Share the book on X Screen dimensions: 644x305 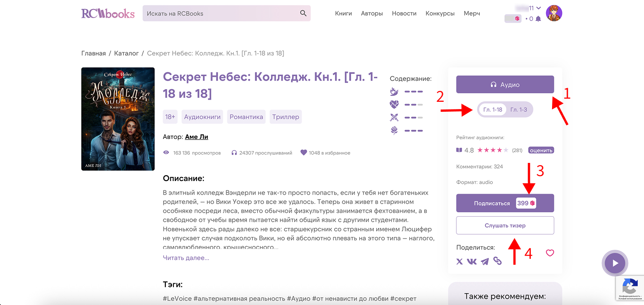coord(459,262)
